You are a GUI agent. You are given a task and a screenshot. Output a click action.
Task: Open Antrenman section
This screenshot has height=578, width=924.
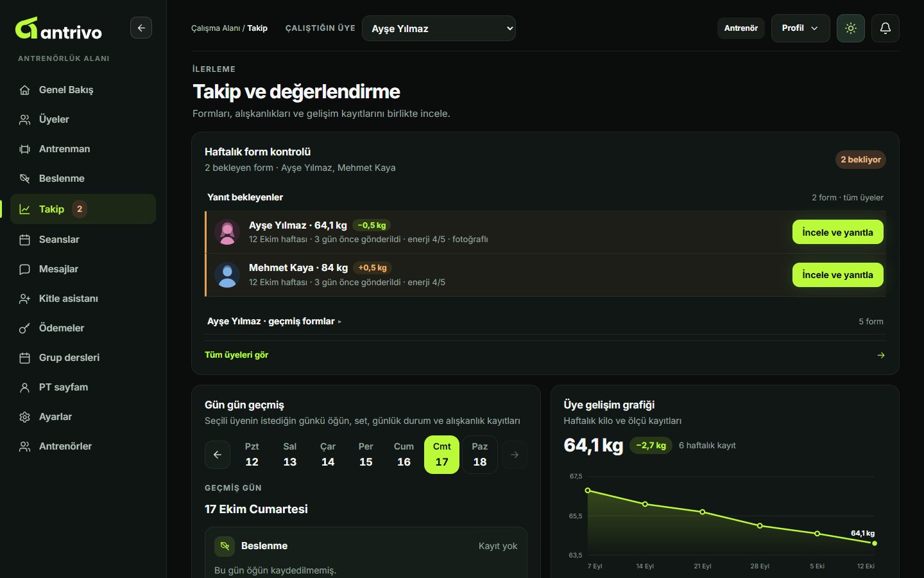[83, 149]
